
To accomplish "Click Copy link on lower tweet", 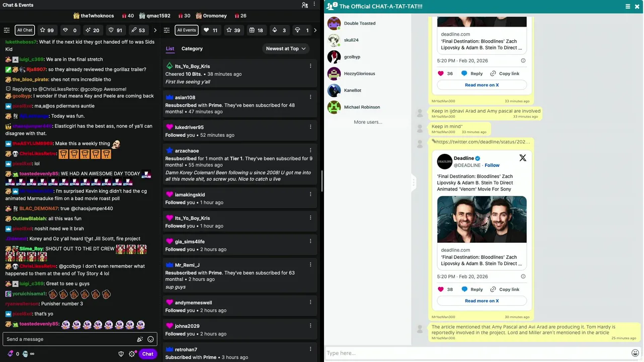I will coord(505,289).
